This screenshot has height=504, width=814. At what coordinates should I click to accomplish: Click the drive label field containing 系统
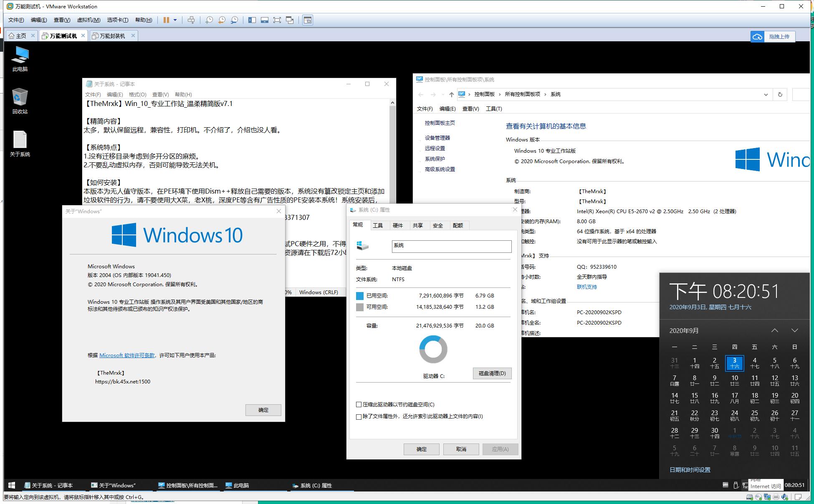click(x=451, y=246)
